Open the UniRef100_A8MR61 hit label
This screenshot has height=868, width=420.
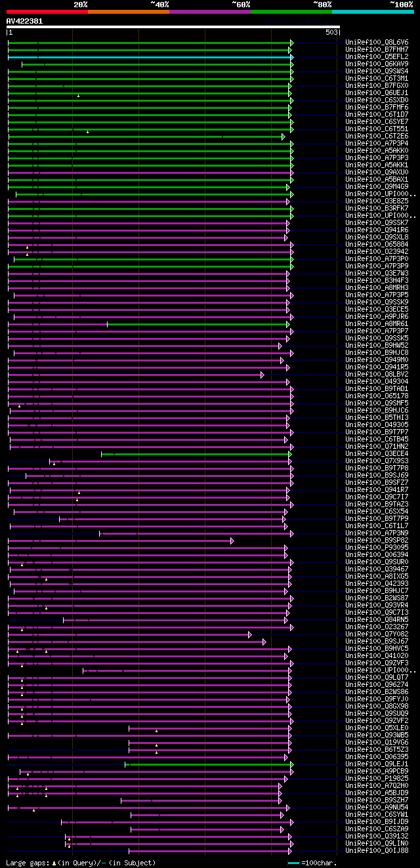point(377,324)
